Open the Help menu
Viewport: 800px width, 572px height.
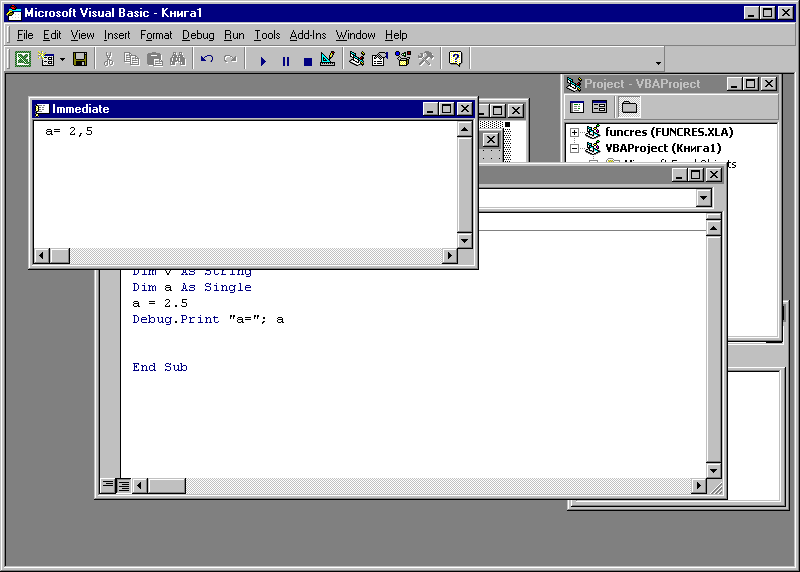[x=396, y=35]
